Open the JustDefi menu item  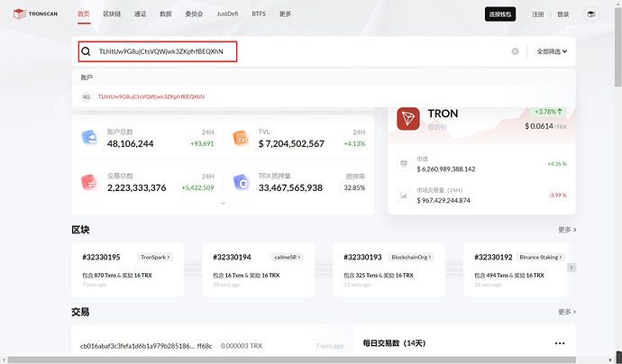click(228, 14)
